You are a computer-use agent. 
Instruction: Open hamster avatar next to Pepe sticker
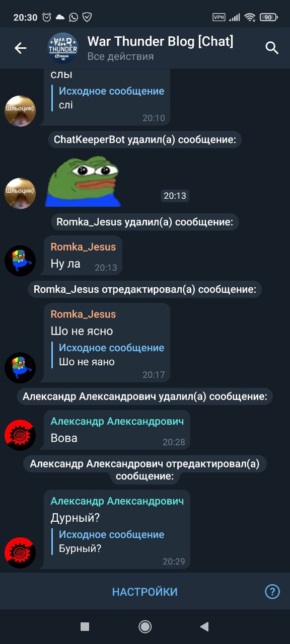20,193
